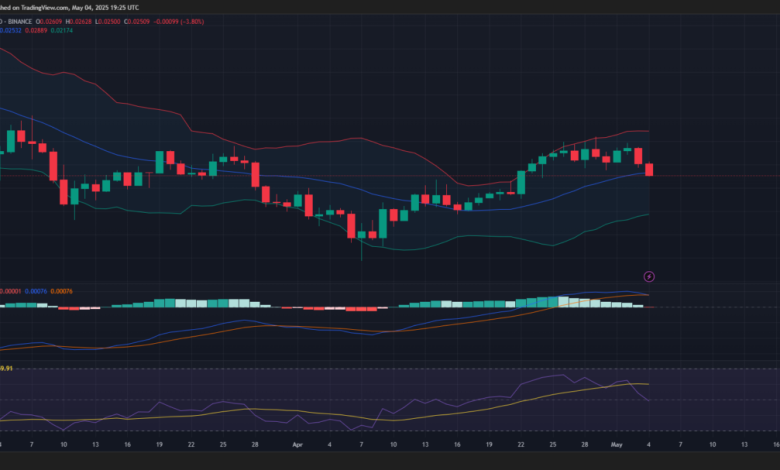This screenshot has height=470, width=780.
Task: Select the BINANCE exchange label
Action: point(20,22)
